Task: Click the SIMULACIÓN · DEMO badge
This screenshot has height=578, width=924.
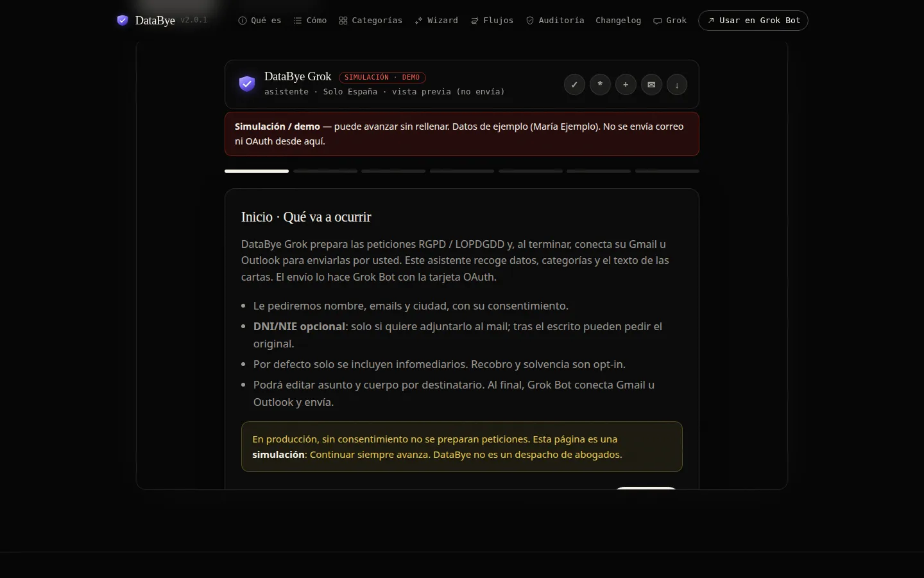Action: pyautogui.click(x=382, y=77)
